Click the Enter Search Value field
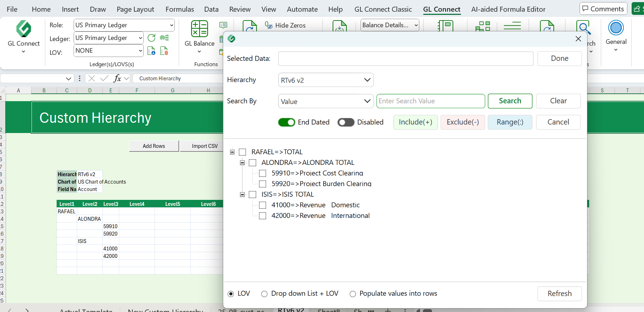Image resolution: width=644 pixels, height=312 pixels. point(430,101)
